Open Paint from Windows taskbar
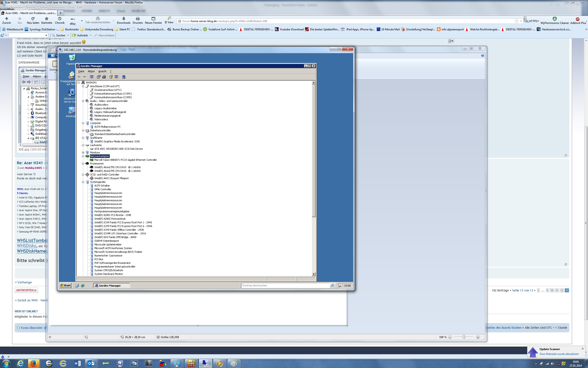Image resolution: width=588 pixels, height=368 pixels. [x=234, y=363]
